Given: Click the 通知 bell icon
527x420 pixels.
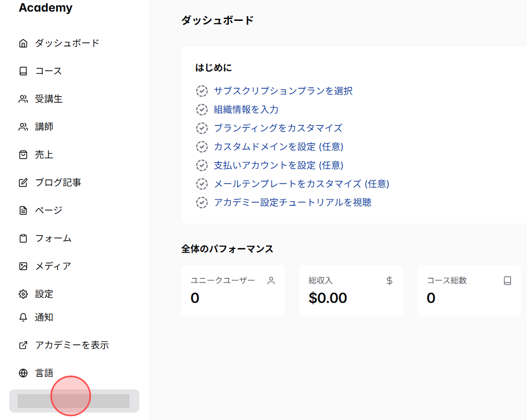Looking at the screenshot, I should pyautogui.click(x=23, y=317).
